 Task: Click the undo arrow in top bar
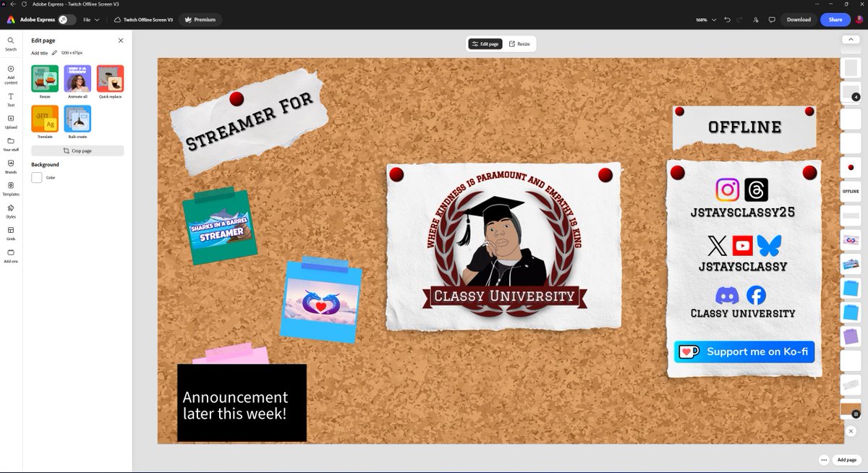pyautogui.click(x=728, y=20)
